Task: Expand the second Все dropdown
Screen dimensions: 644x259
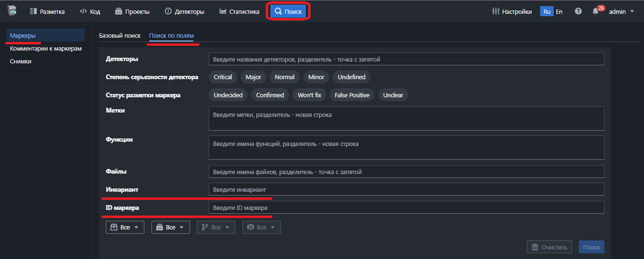Action: [171, 228]
